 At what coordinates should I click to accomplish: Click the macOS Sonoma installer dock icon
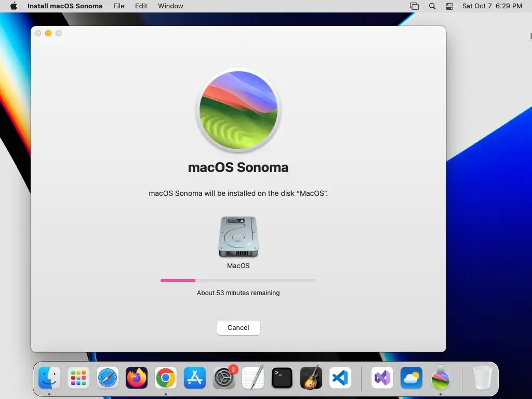click(x=441, y=378)
